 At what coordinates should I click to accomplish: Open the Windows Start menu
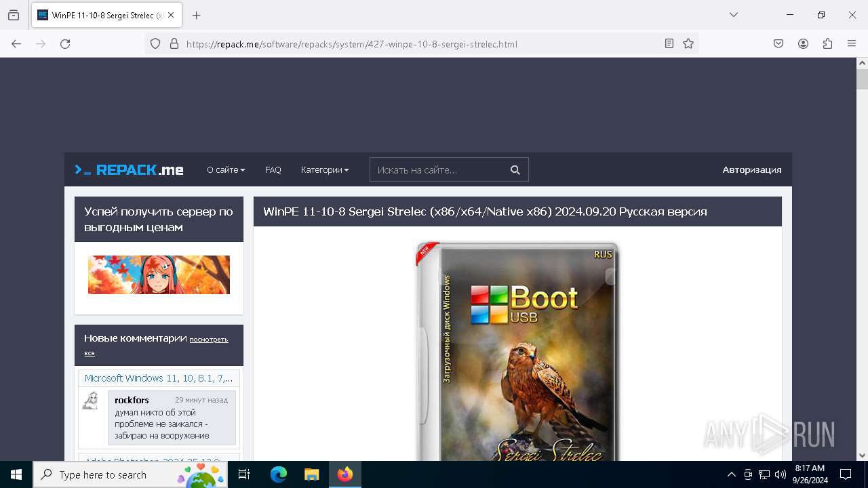click(16, 474)
